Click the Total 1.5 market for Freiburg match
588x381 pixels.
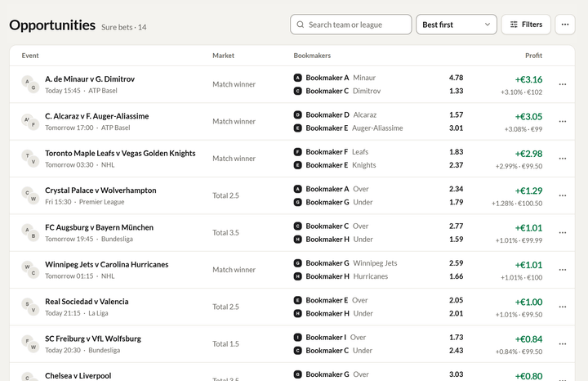point(225,344)
